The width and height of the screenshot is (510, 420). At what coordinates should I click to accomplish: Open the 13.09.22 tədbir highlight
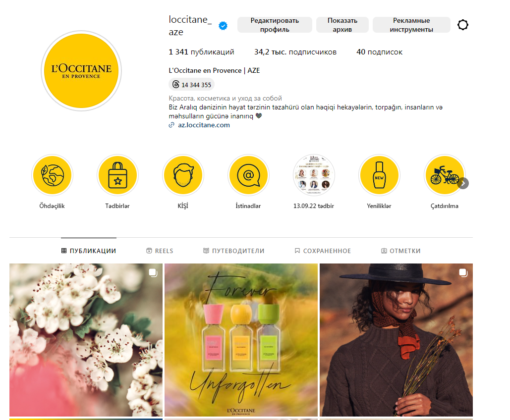(x=314, y=175)
